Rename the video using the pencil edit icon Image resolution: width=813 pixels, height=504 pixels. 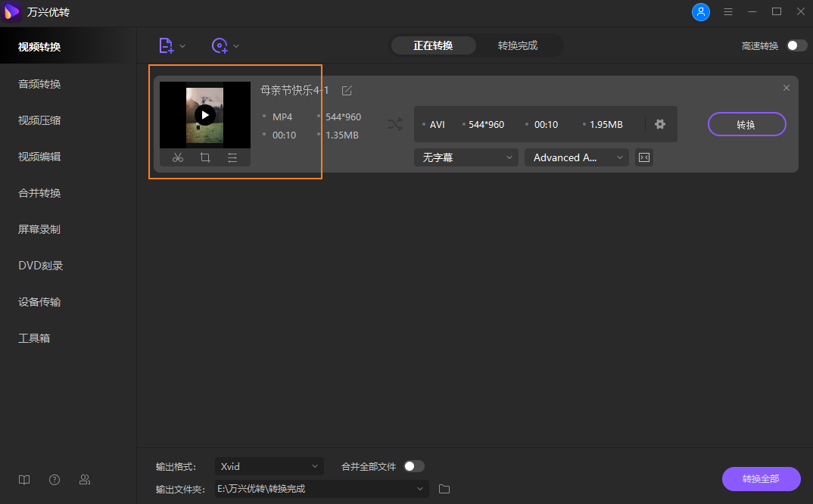click(347, 89)
